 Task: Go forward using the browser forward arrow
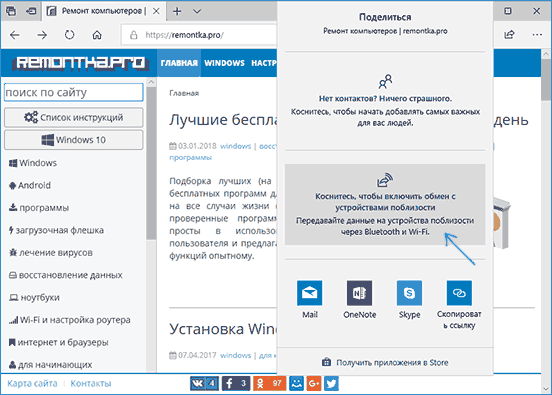(42, 35)
